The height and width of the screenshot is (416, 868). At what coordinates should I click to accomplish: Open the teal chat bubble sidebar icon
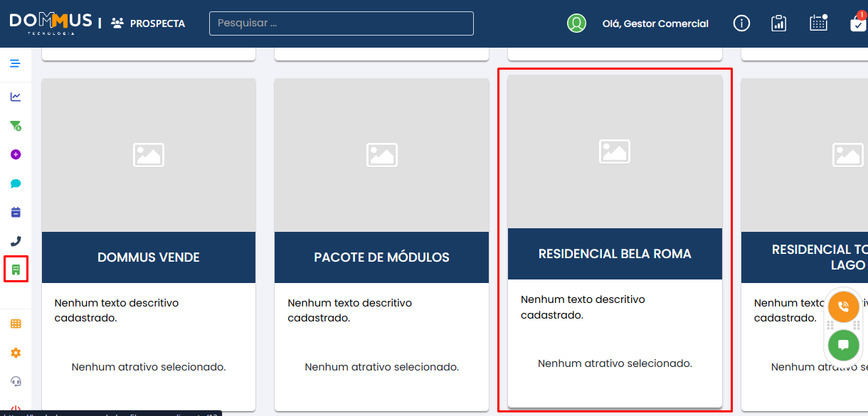(16, 183)
